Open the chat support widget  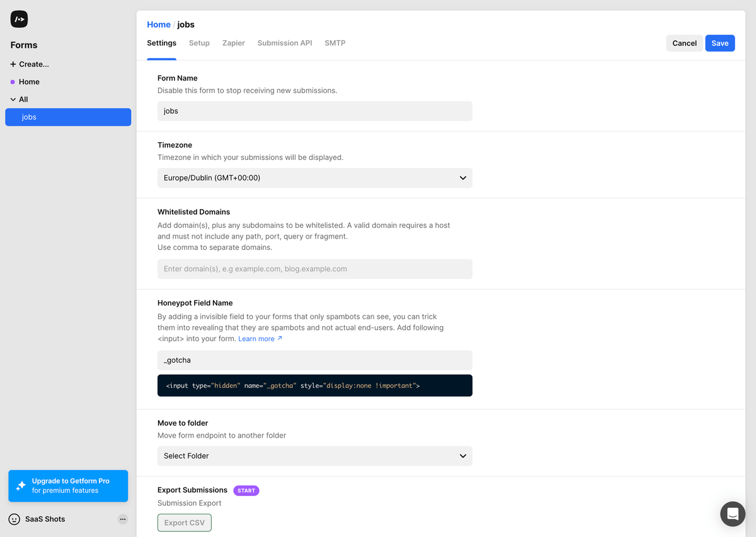click(733, 514)
